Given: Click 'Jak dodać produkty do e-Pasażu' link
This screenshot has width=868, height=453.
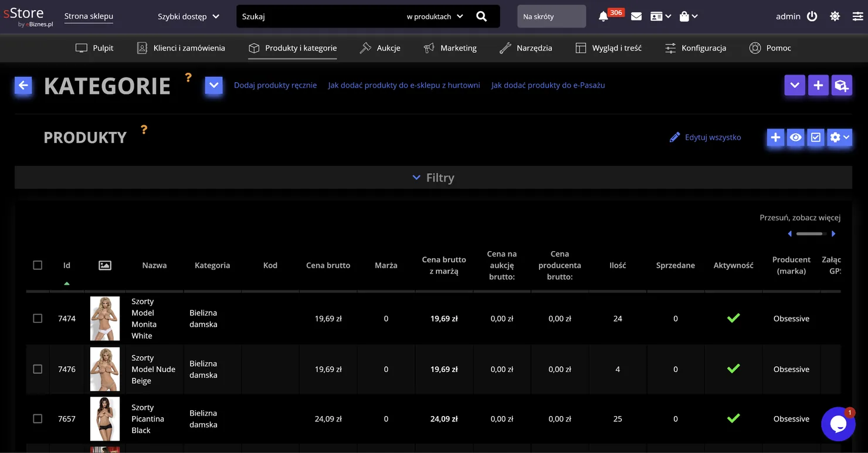Looking at the screenshot, I should click(548, 85).
